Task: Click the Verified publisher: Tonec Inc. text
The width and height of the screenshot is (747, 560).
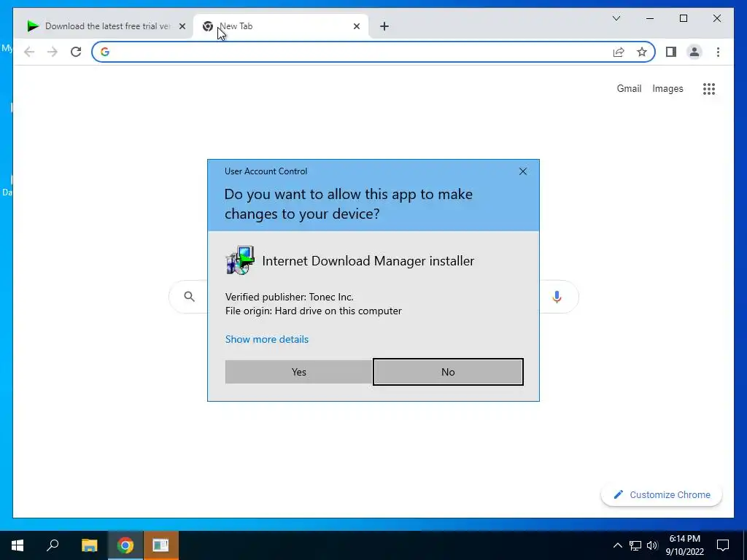Action: [x=289, y=297]
